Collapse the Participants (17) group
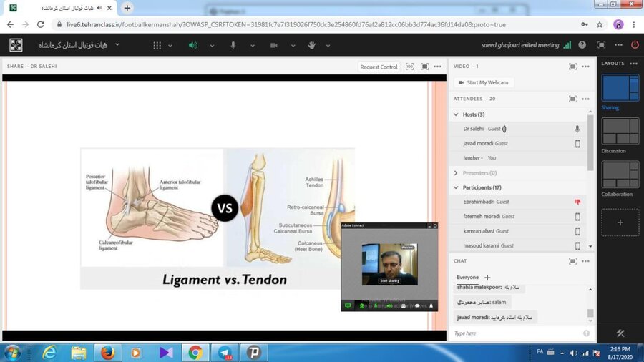Screen dimensions: 644x362 pyautogui.click(x=457, y=187)
